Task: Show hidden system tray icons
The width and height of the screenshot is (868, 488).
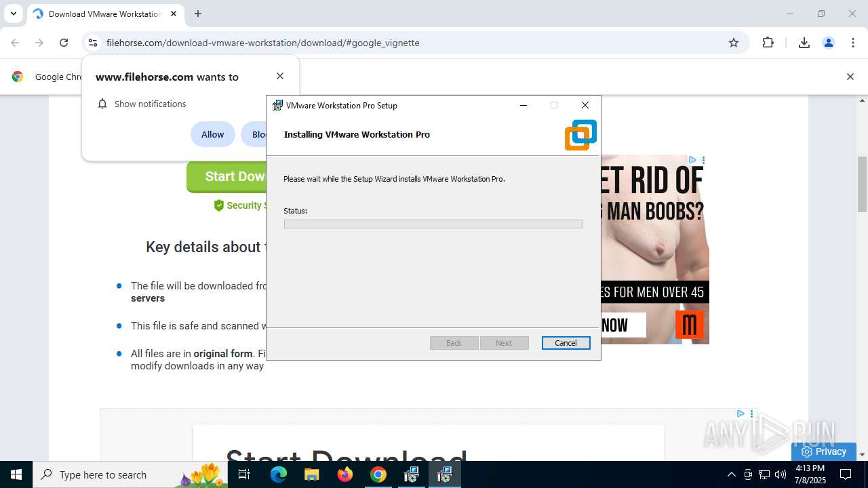Action: (x=731, y=474)
